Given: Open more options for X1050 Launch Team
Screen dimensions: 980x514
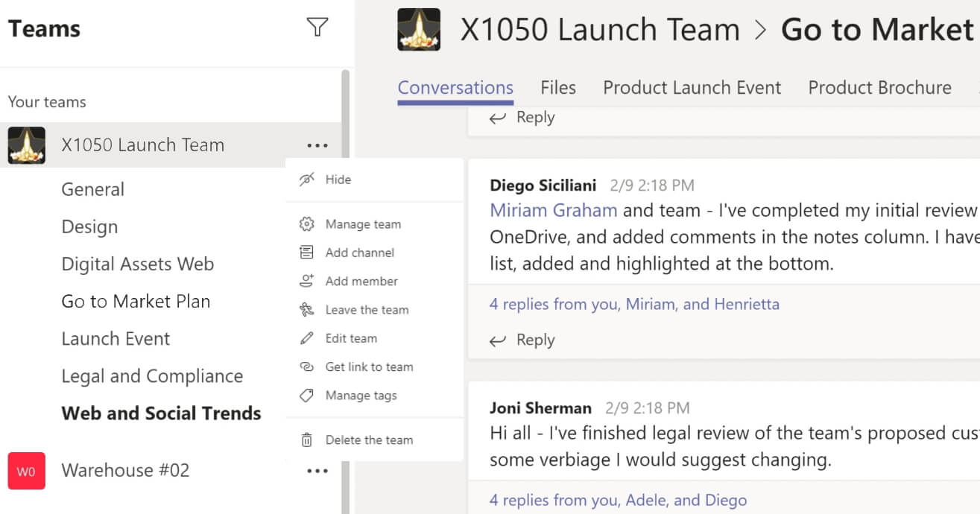Looking at the screenshot, I should [x=317, y=145].
